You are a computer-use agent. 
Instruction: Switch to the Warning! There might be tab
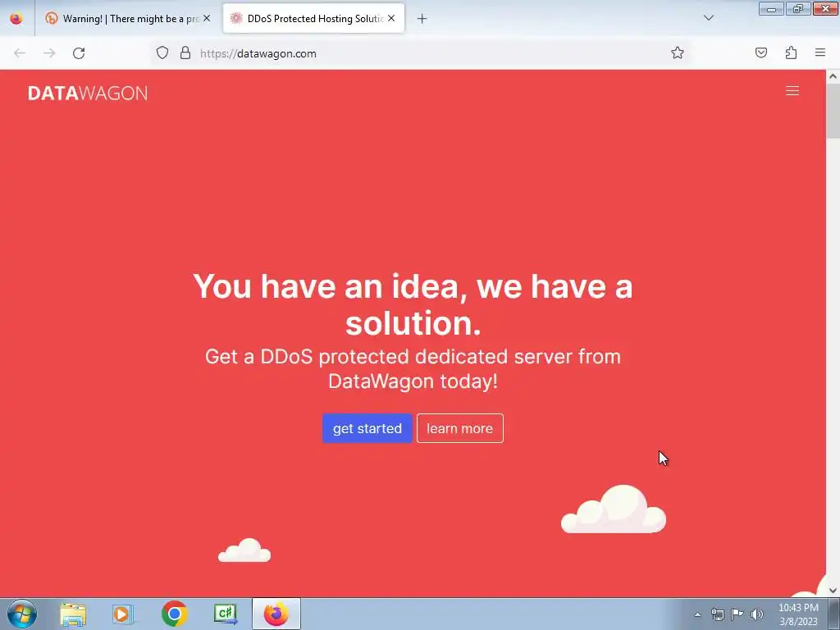click(128, 19)
